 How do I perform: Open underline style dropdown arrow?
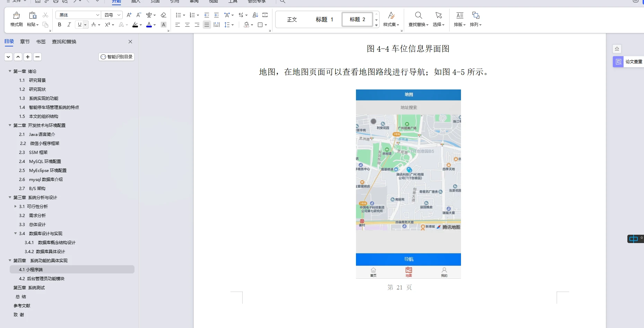click(85, 25)
